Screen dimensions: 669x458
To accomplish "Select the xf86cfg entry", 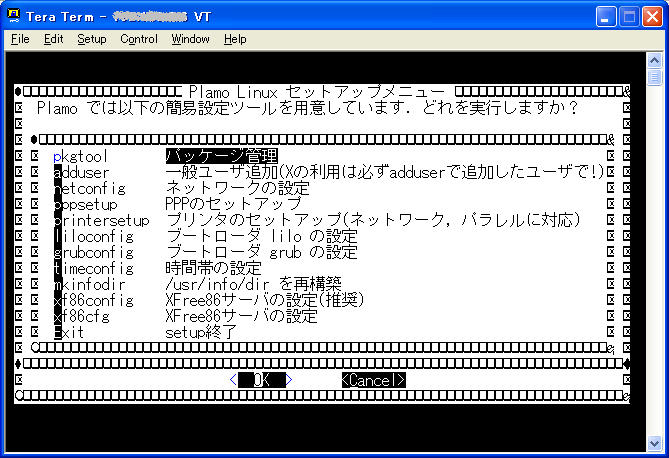I will [81, 316].
